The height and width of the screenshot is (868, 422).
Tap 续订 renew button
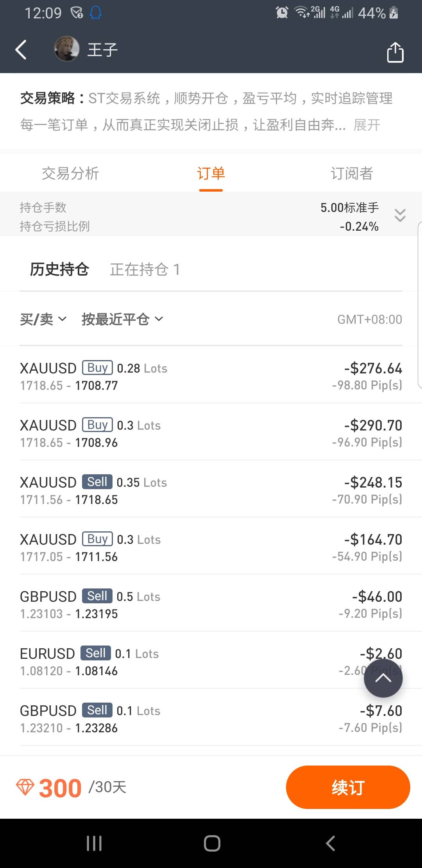click(348, 787)
